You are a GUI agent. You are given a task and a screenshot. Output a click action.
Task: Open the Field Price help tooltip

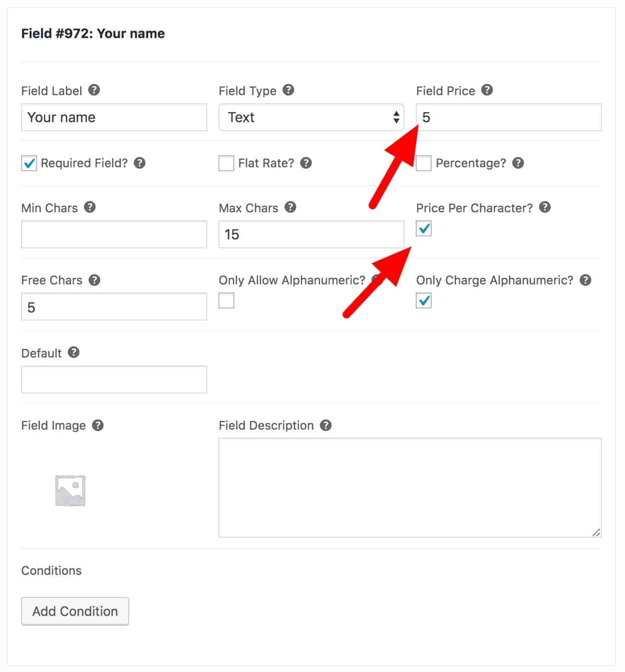tap(486, 90)
